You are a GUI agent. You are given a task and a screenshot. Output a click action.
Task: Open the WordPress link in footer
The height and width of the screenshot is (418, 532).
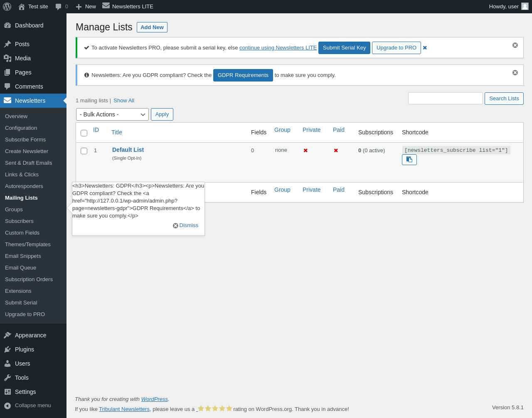155,399
